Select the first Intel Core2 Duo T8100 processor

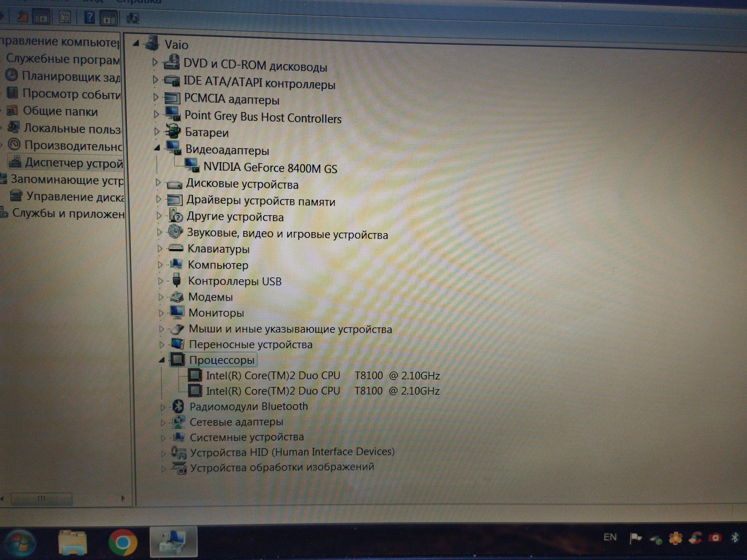click(x=323, y=376)
